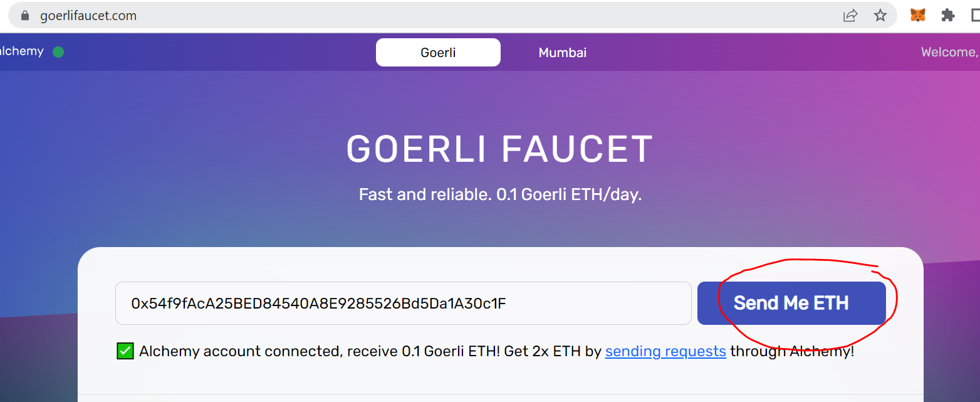Click the Send Me ETH button
The width and height of the screenshot is (980, 402).
pos(791,304)
